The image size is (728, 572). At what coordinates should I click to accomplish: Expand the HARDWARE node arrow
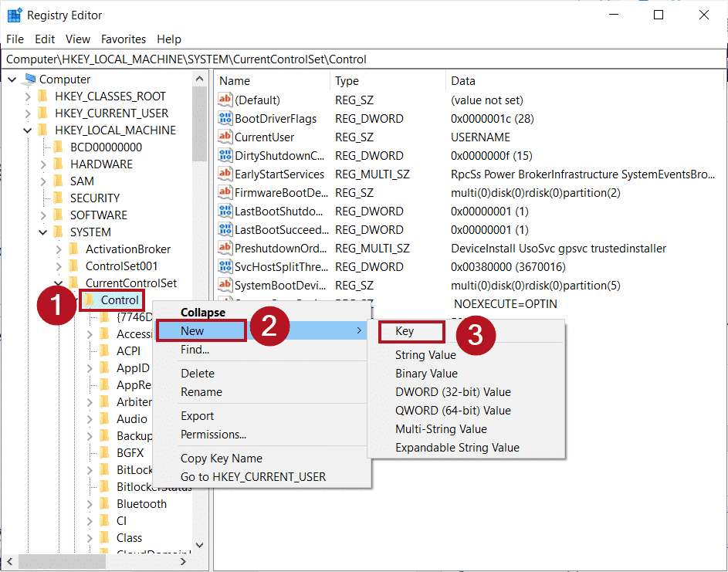[x=43, y=164]
